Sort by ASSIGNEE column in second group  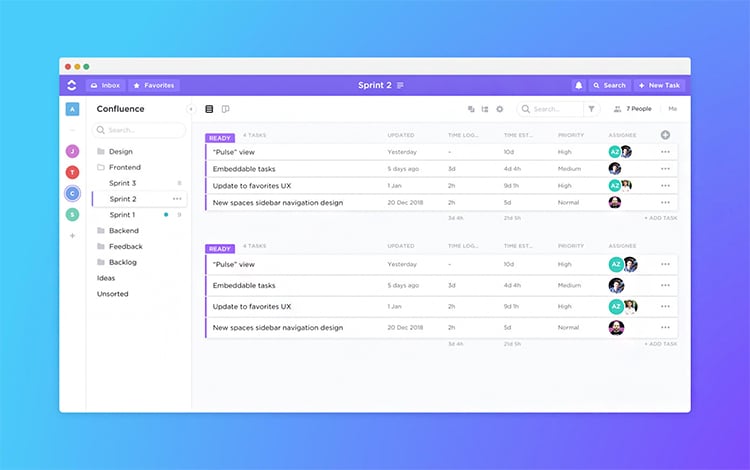pos(622,246)
